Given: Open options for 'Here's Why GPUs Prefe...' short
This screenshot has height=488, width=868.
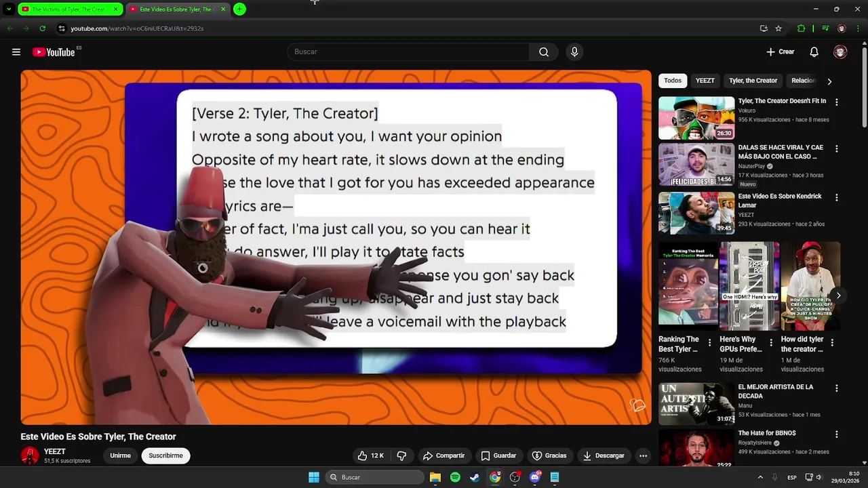Looking at the screenshot, I should point(771,343).
